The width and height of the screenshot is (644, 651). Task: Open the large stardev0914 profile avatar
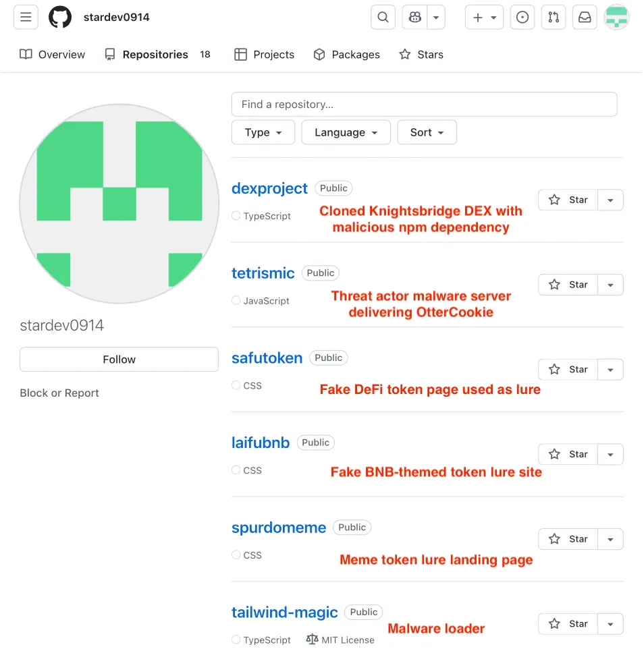tap(119, 204)
